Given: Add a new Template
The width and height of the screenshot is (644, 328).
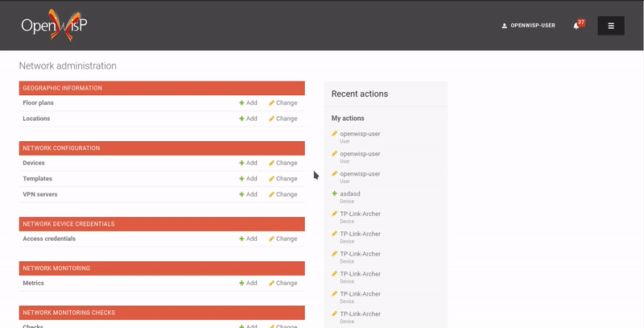Looking at the screenshot, I should 248,178.
